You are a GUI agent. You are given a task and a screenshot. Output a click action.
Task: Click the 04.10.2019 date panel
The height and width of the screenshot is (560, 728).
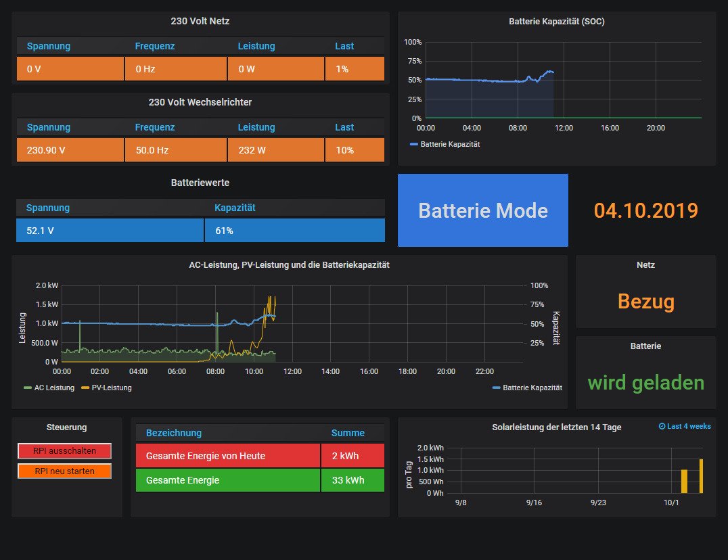(x=645, y=210)
